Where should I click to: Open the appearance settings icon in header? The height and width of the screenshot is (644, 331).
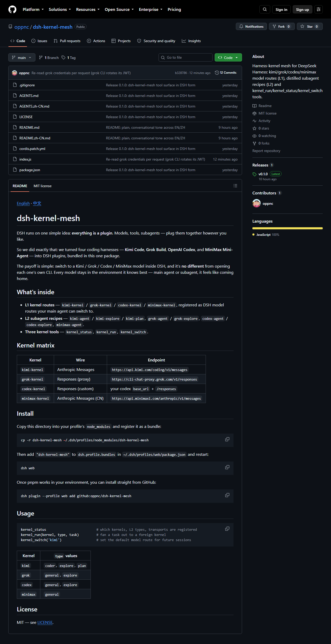319,9
